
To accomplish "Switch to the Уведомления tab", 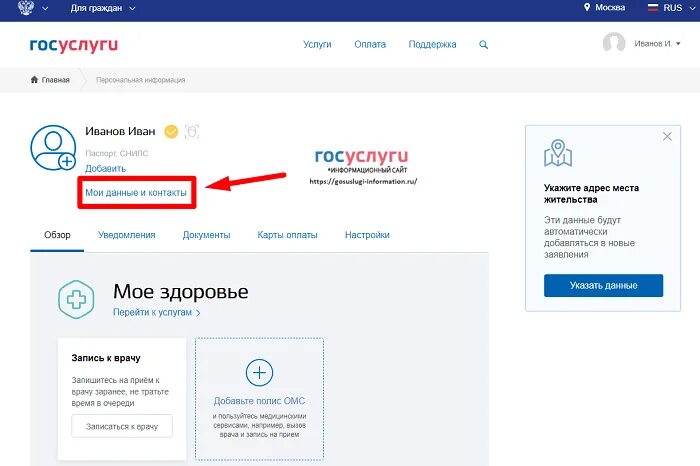I will pos(127,235).
